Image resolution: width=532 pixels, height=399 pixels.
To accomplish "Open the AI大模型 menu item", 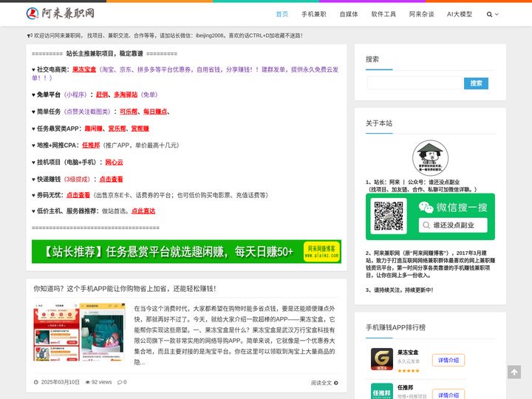I will 460,14.
